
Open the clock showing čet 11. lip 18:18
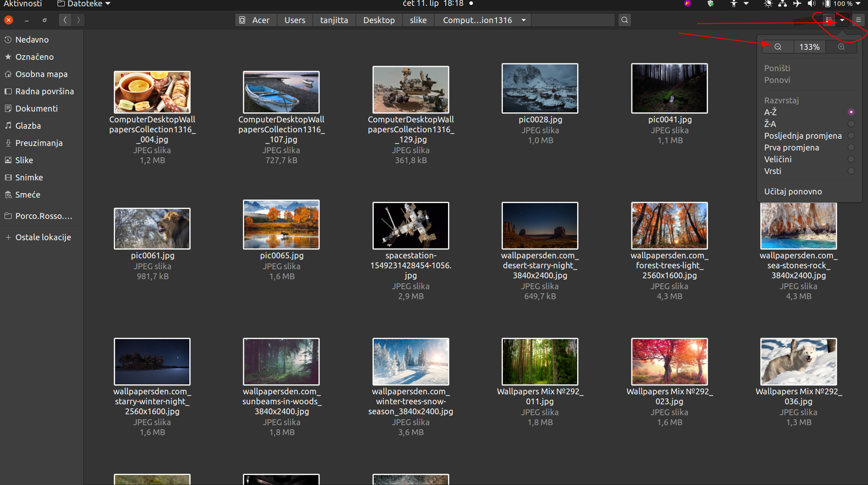tap(434, 4)
